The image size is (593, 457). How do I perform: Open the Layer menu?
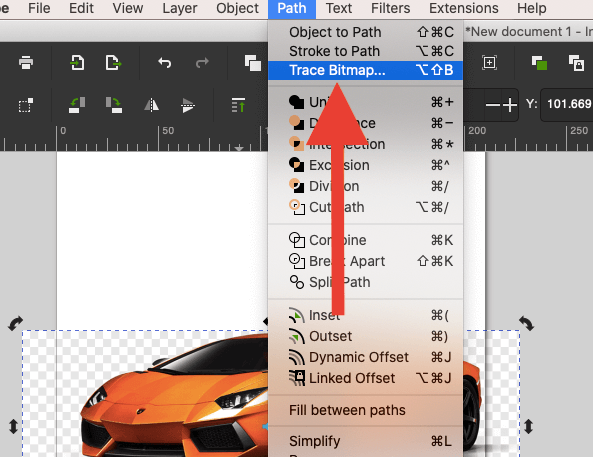click(180, 8)
